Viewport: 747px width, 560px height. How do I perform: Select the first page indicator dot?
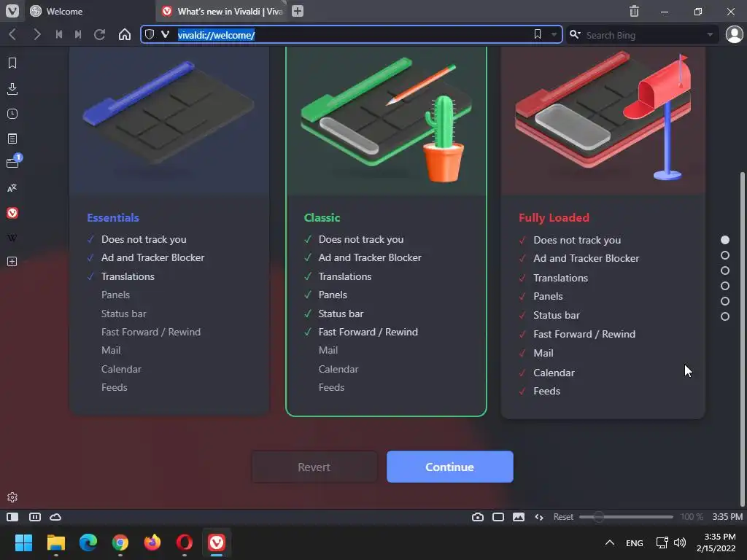coord(725,240)
